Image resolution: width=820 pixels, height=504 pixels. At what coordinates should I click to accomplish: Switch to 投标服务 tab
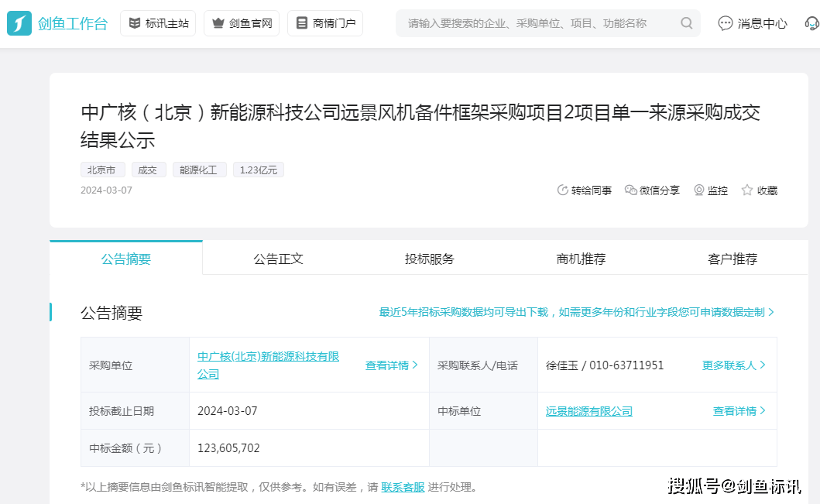[x=429, y=259]
